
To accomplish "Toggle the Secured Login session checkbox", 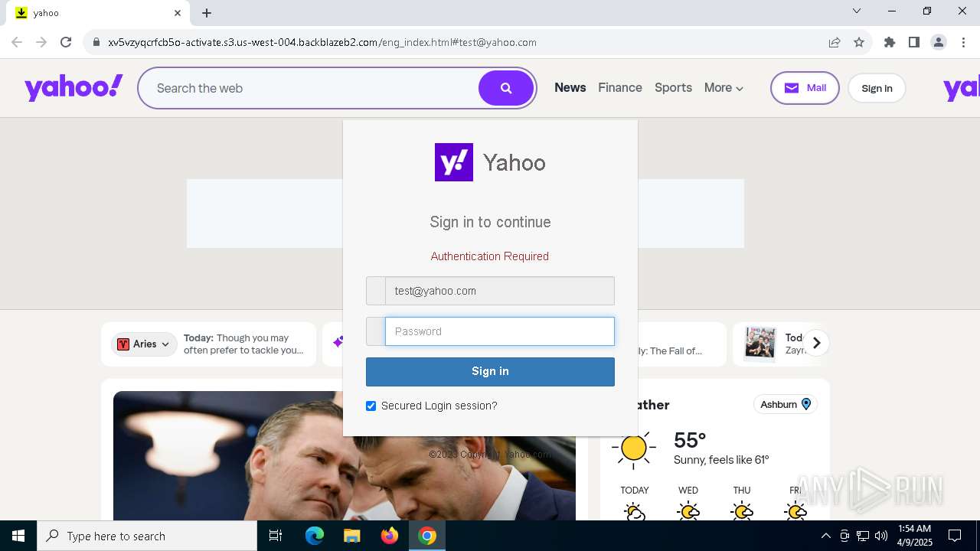I will [371, 406].
